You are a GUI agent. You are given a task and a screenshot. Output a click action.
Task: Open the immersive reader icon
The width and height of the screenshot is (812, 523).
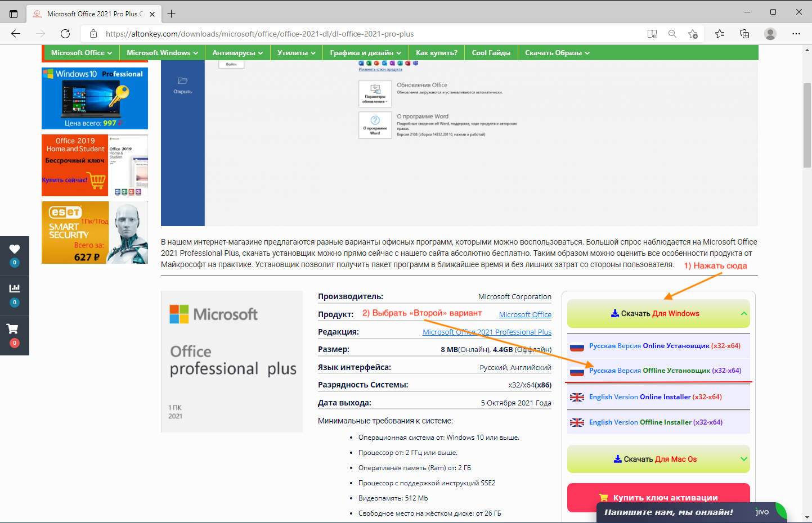point(652,34)
